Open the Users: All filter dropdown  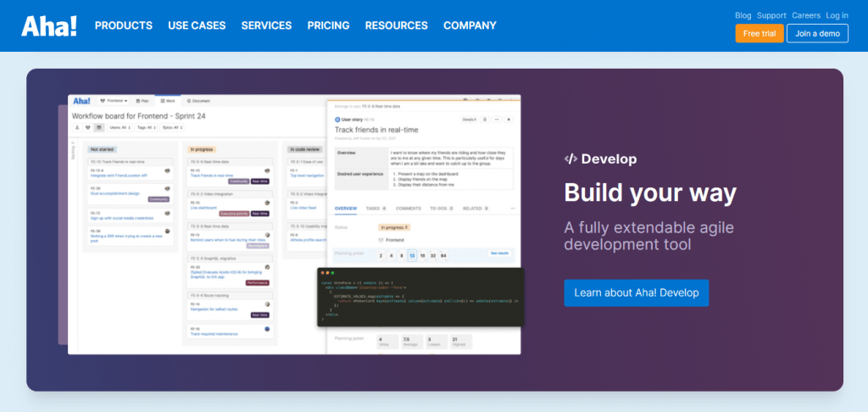coord(120,127)
